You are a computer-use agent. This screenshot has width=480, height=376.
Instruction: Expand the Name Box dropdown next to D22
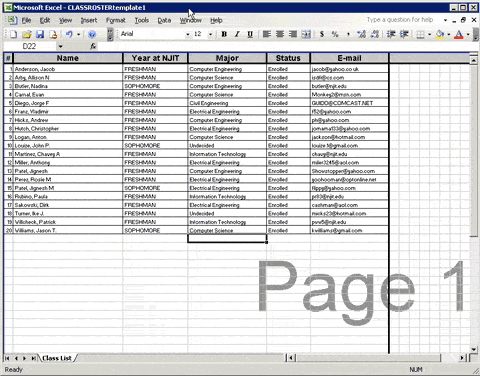click(x=60, y=46)
